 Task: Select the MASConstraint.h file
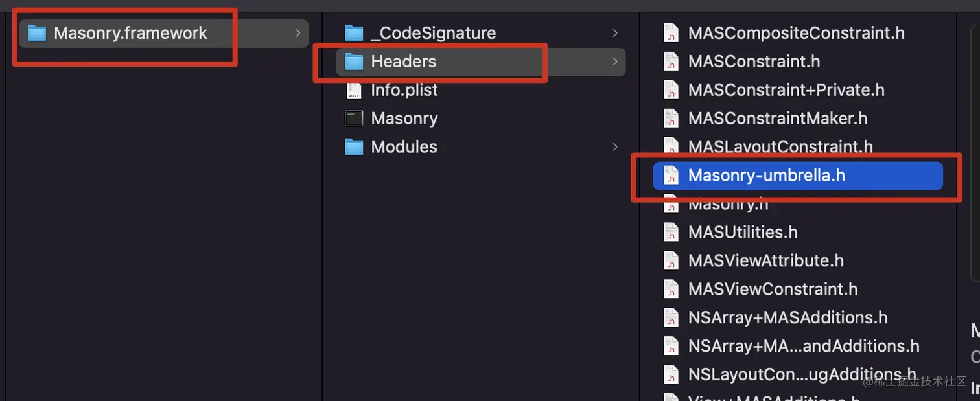pos(754,62)
